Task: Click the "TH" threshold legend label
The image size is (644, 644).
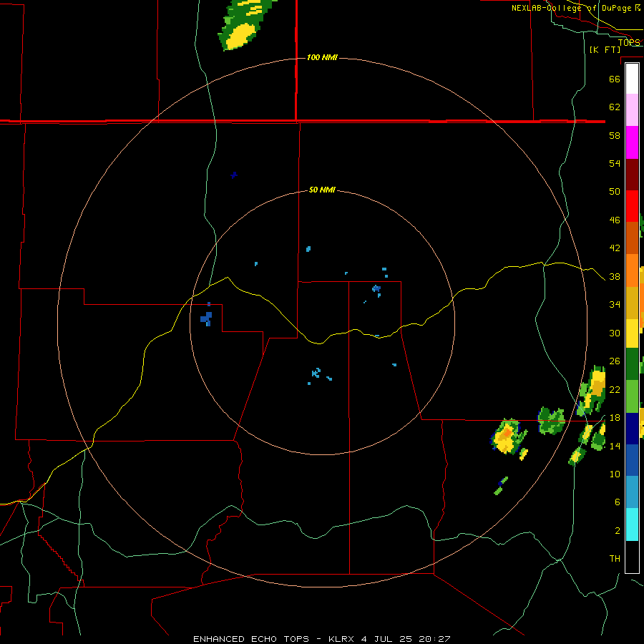Action: [615, 559]
